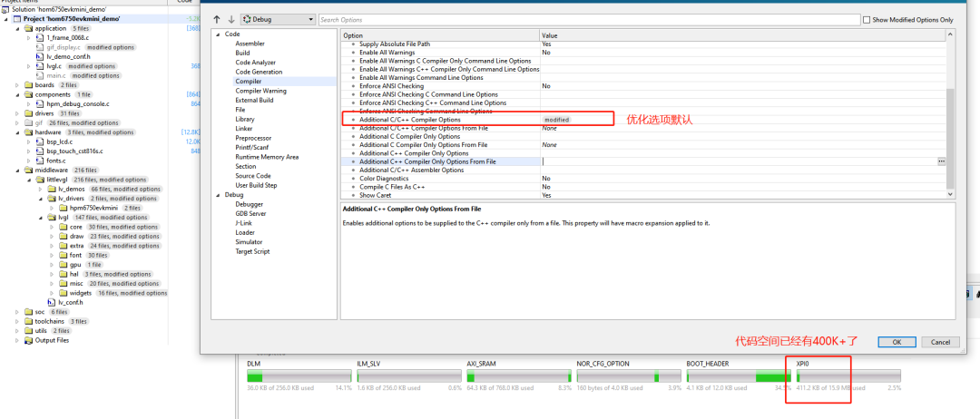The height and width of the screenshot is (419, 980).
Task: Click the OK button
Action: 897,342
